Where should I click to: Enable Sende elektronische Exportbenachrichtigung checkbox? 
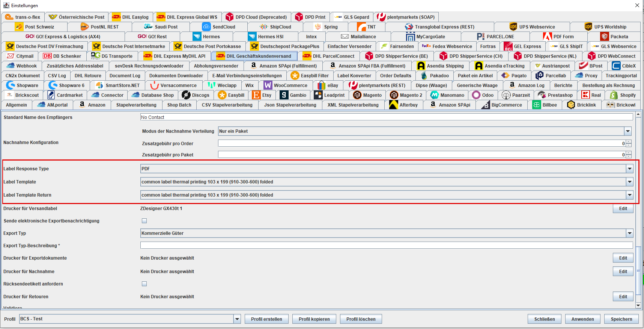pos(144,221)
